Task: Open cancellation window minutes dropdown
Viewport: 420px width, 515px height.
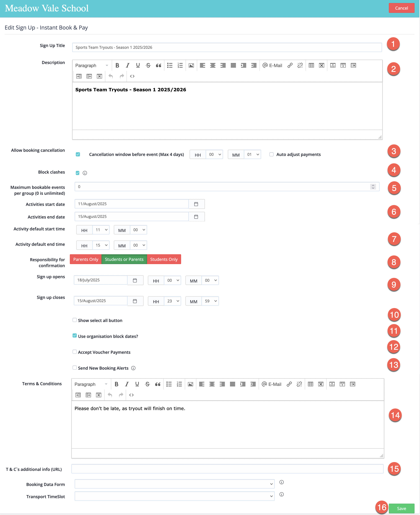Action: click(252, 154)
